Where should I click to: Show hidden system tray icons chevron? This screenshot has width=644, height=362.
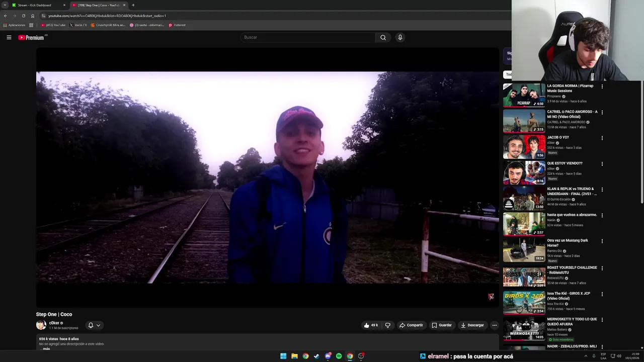(586, 356)
